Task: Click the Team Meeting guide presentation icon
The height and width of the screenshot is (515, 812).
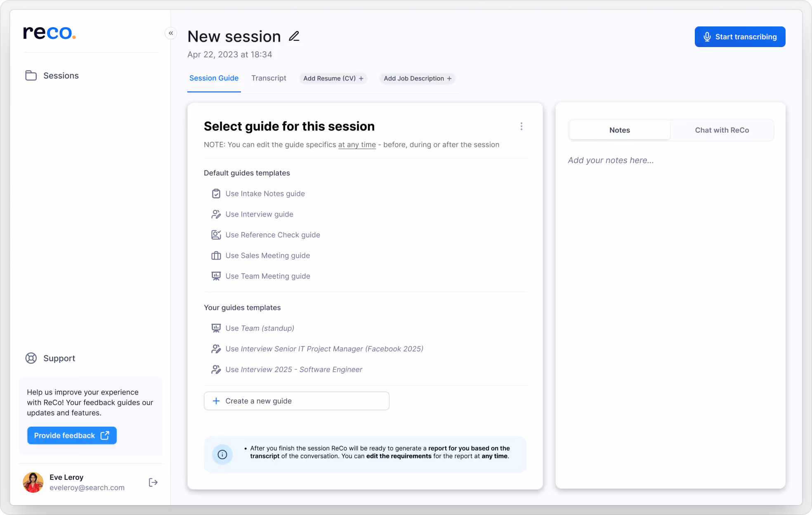Action: coord(216,276)
